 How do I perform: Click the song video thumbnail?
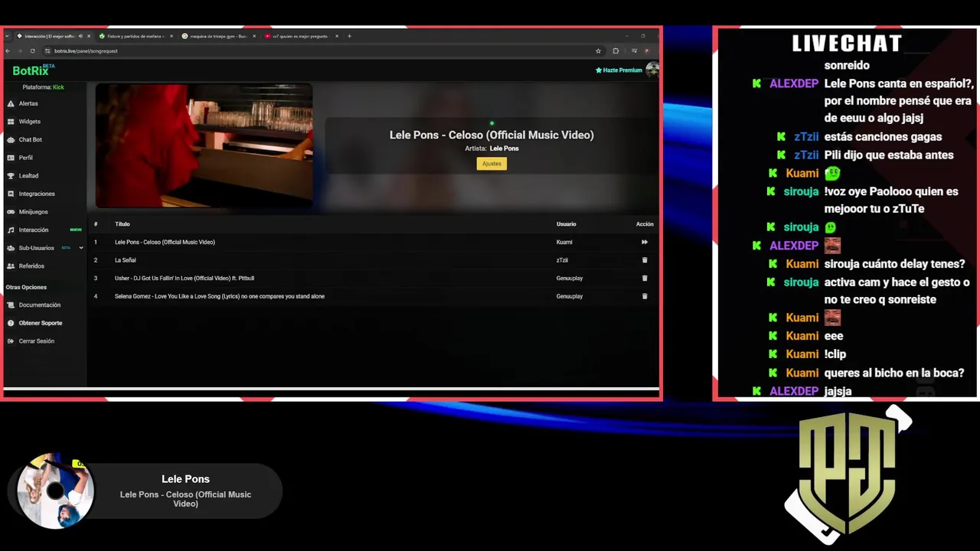point(204,145)
